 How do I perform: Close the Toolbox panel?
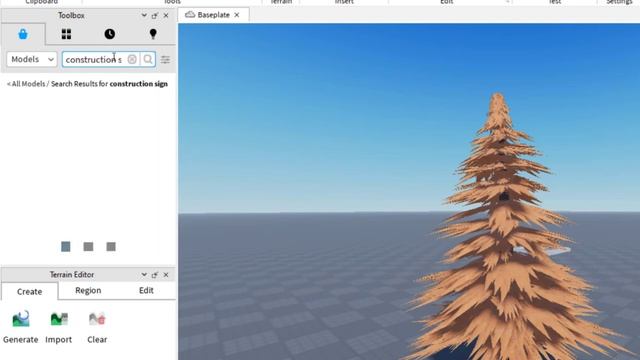[166, 16]
